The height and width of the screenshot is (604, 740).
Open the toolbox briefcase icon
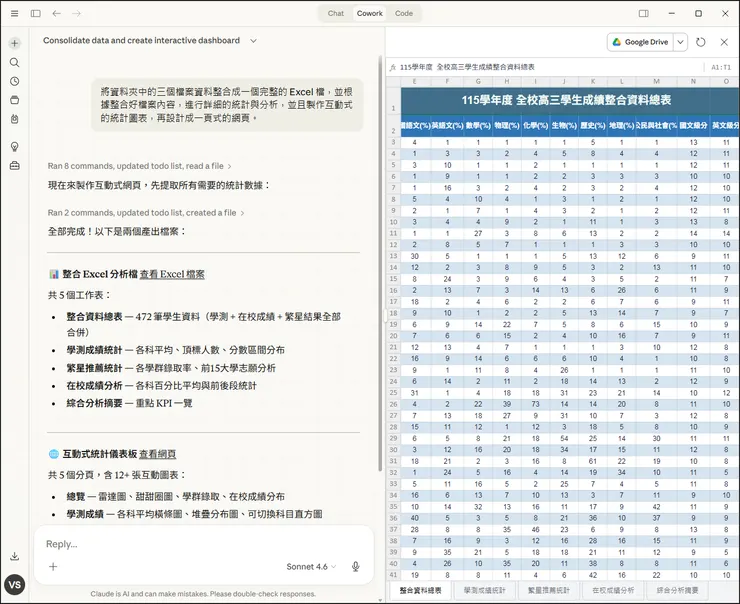(15, 166)
